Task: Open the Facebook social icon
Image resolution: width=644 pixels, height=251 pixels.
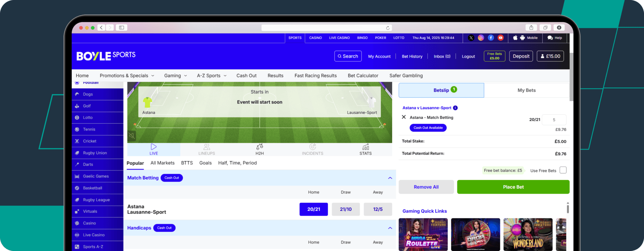Action: point(491,38)
